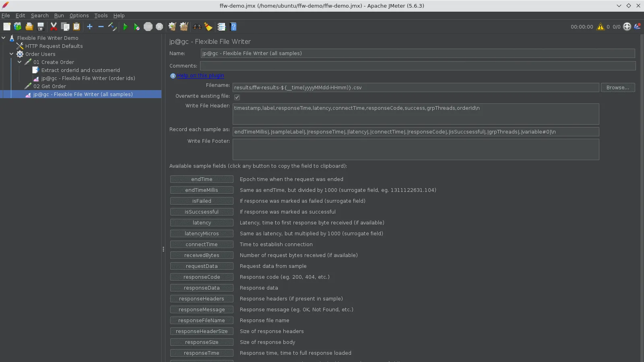Click the remote engines icon at toolbar end
644x362 pixels.
[638, 27]
